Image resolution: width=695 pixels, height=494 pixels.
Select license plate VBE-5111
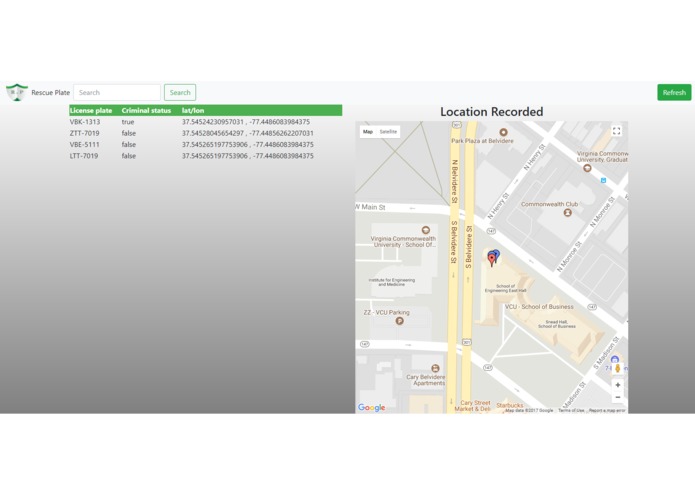click(84, 144)
